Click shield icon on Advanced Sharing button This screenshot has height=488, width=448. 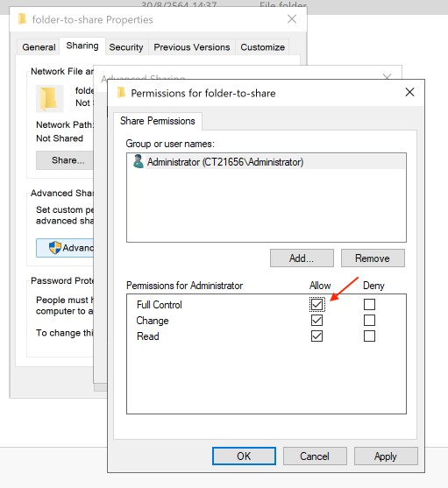(54, 247)
